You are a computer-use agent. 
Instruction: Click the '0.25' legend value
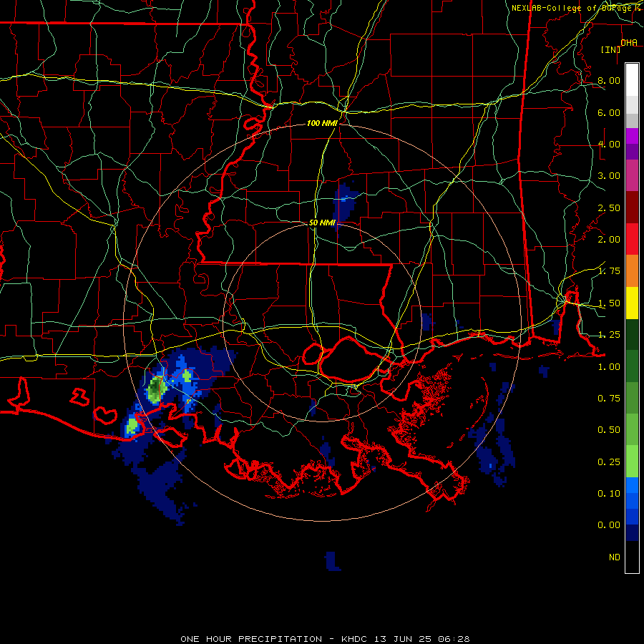[x=609, y=462]
